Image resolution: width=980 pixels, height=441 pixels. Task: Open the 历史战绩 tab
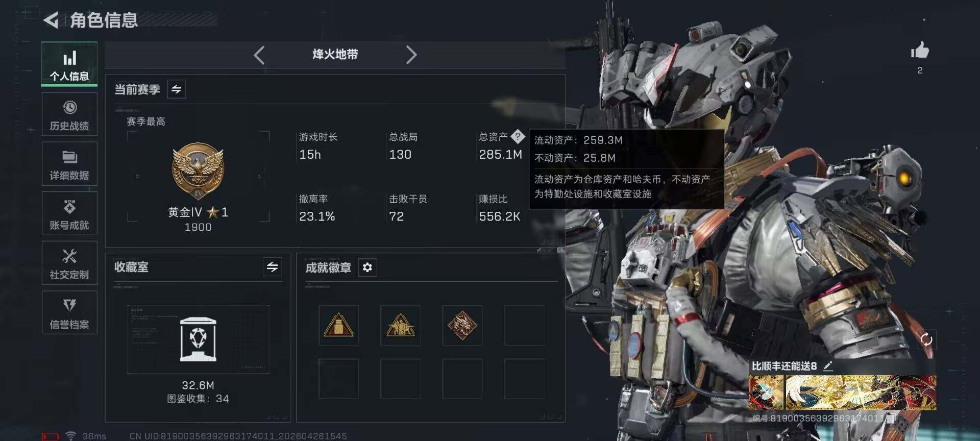point(69,114)
